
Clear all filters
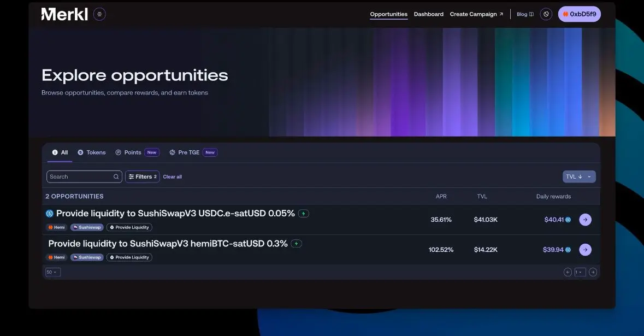(x=172, y=176)
